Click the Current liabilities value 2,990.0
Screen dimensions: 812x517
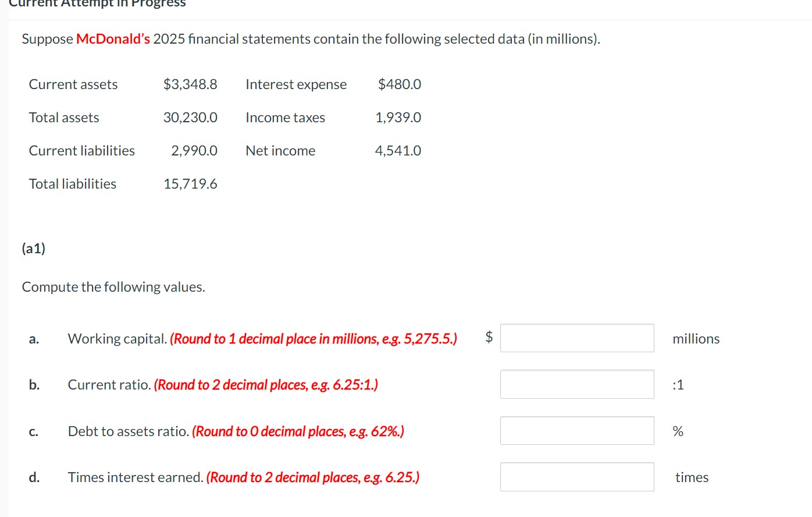[194, 151]
